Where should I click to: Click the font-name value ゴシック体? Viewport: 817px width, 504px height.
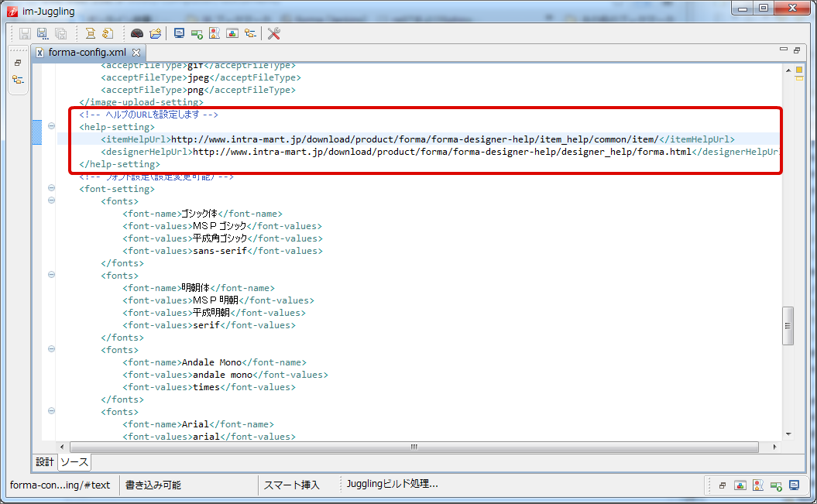199,214
